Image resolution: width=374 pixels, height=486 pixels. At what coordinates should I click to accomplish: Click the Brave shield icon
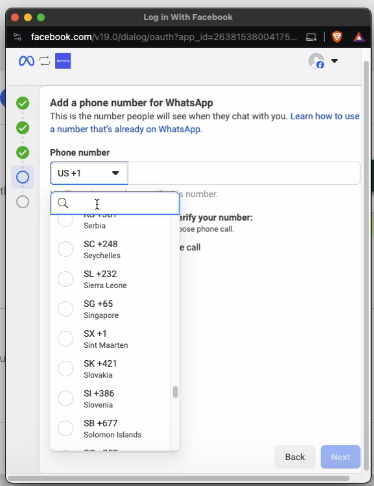pyautogui.click(x=337, y=37)
